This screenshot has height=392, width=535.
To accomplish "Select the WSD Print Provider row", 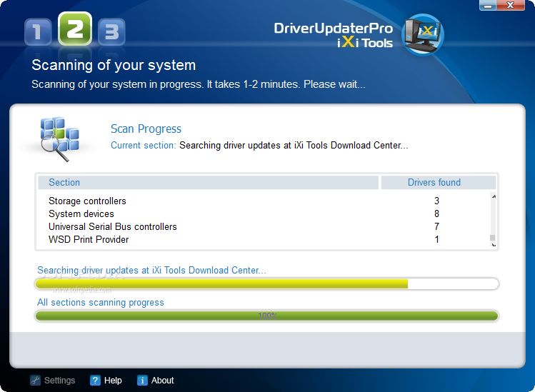I will coord(264,239).
